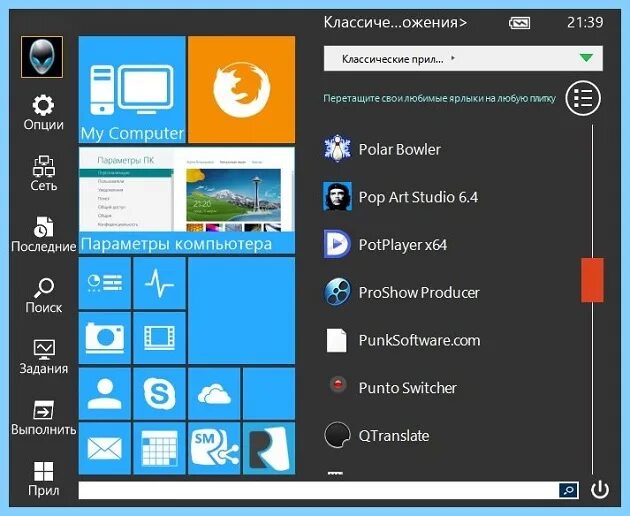630x516 pixels.
Task: Open Задания task monitor
Action: [x=43, y=357]
